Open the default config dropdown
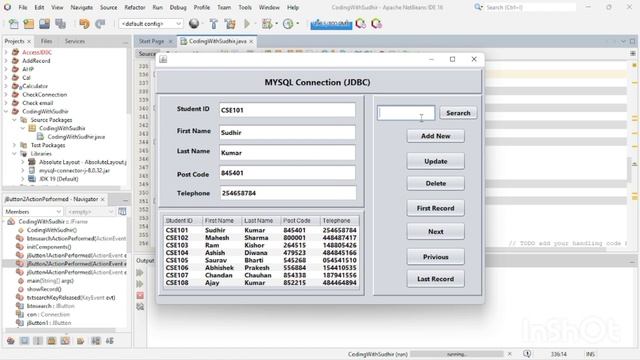The height and width of the screenshot is (360, 640). pyautogui.click(x=151, y=24)
